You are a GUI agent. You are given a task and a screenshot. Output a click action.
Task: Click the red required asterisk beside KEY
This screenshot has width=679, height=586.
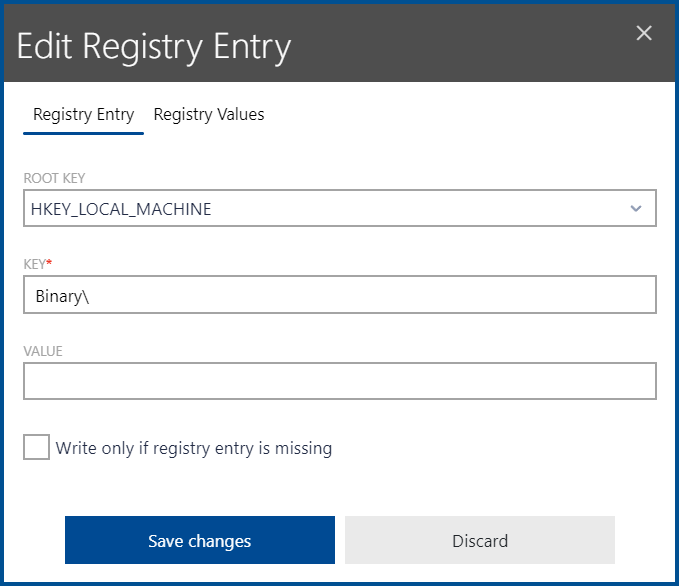[x=49, y=263]
